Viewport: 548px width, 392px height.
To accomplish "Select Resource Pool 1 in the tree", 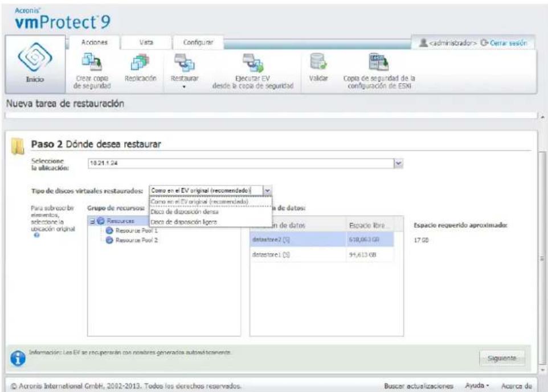I will pos(137,231).
